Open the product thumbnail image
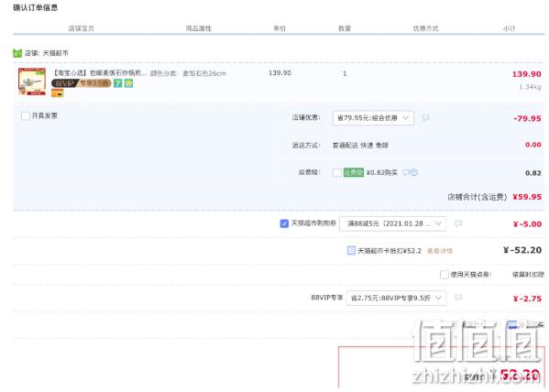549x392 pixels. (x=32, y=82)
